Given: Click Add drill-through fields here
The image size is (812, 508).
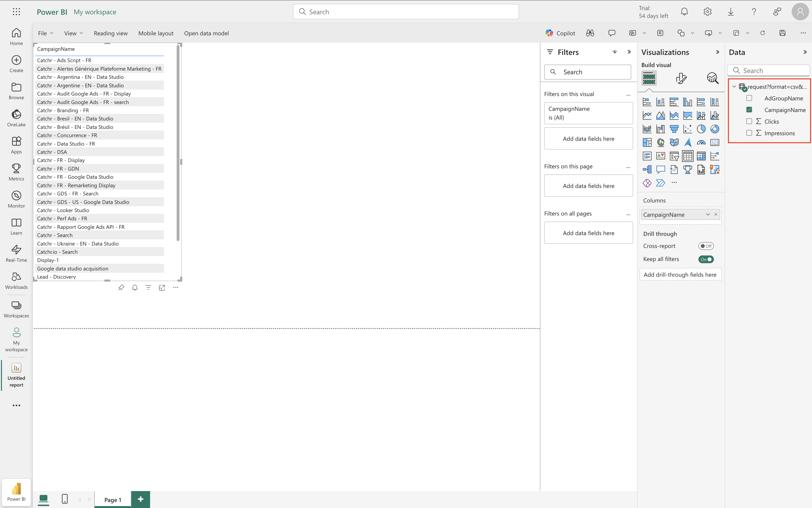Looking at the screenshot, I should coord(680,275).
